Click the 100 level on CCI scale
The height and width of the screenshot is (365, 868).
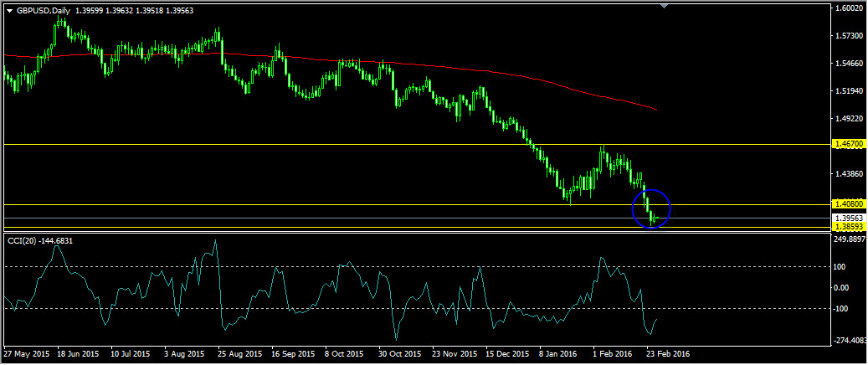(x=841, y=267)
